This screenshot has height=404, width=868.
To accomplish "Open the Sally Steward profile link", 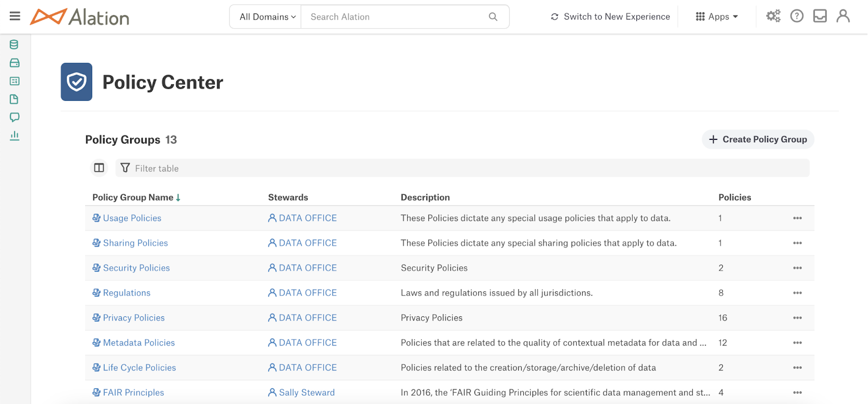I will pyautogui.click(x=301, y=393).
